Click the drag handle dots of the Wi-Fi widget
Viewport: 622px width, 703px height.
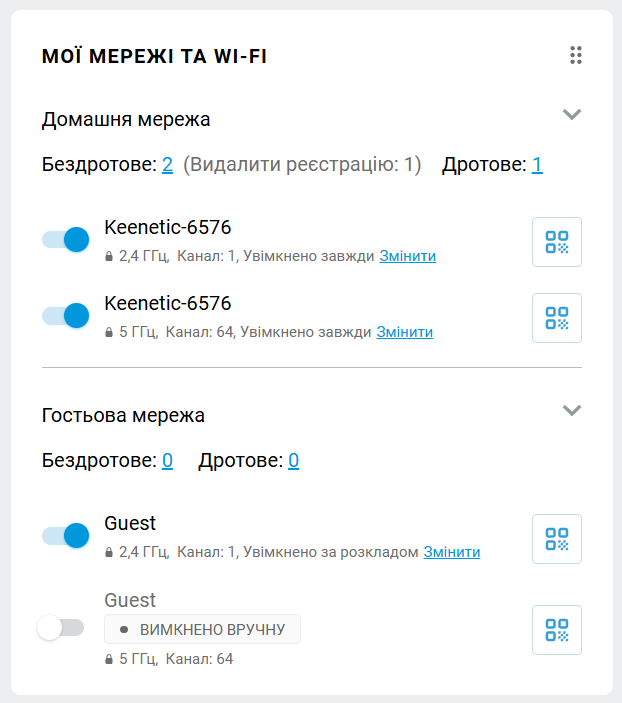576,56
